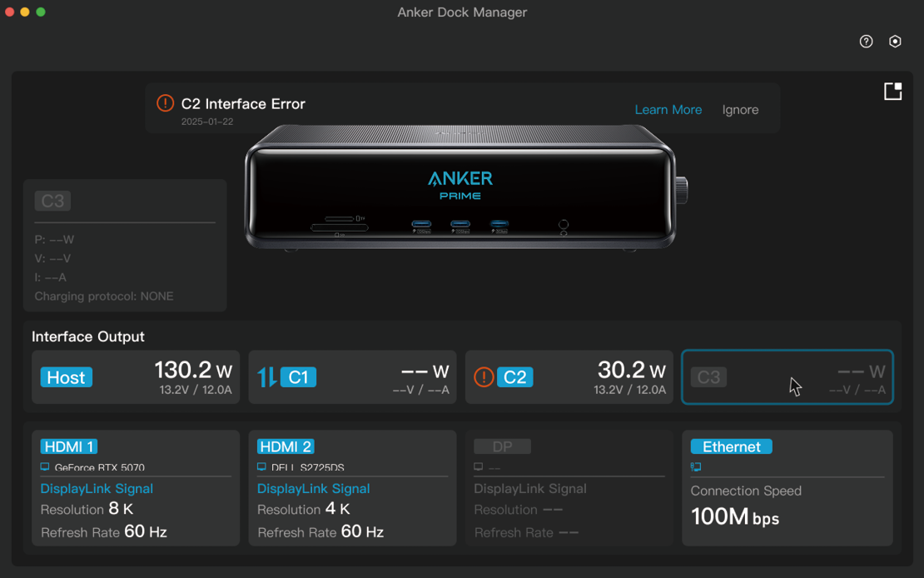924x578 pixels.
Task: Open the settings hexagon icon
Action: pos(895,42)
